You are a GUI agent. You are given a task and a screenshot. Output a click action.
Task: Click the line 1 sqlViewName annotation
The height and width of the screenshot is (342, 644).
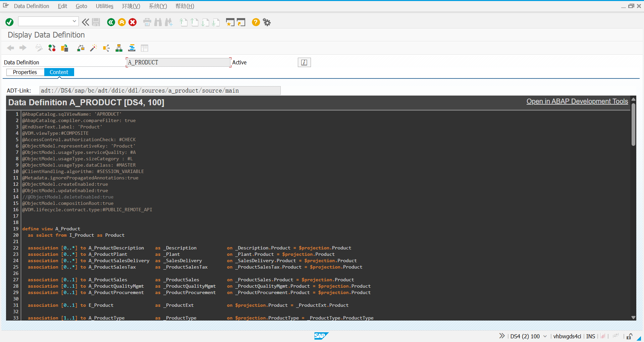(x=72, y=114)
